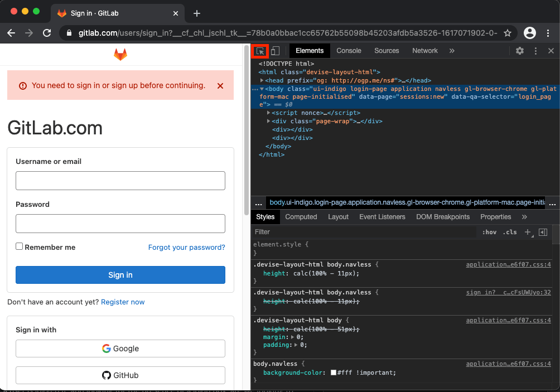
Task: Toggle the device toolbar icon in DevTools
Action: coord(274,51)
